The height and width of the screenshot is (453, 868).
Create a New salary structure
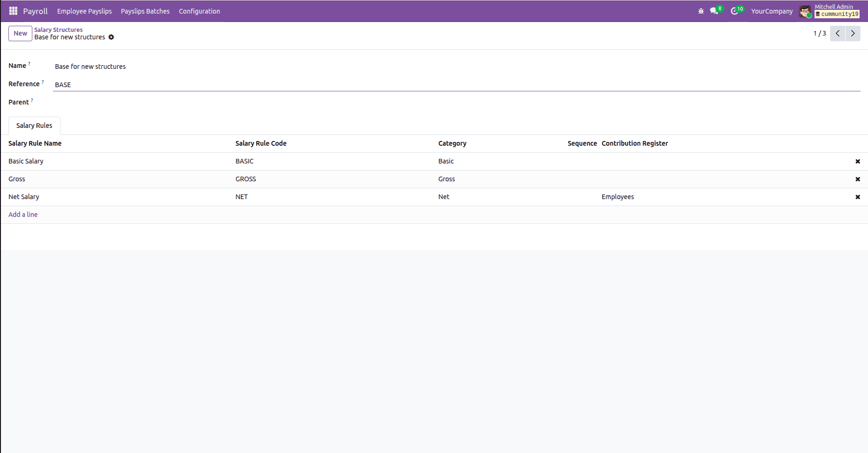pyautogui.click(x=20, y=33)
